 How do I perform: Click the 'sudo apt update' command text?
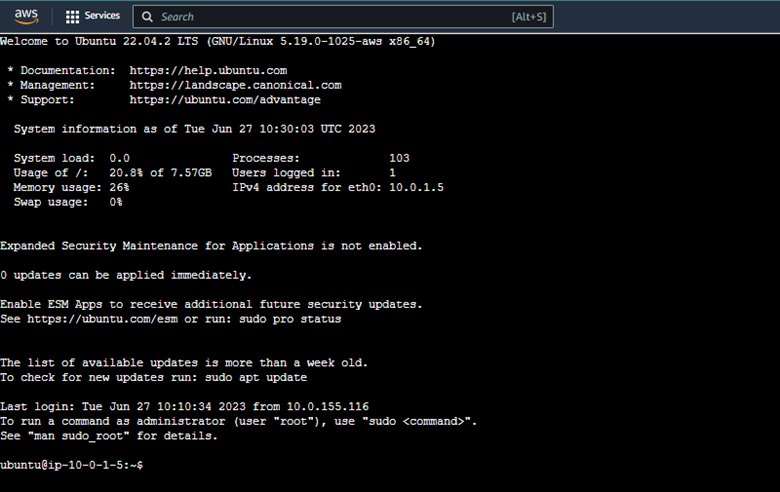click(x=256, y=378)
